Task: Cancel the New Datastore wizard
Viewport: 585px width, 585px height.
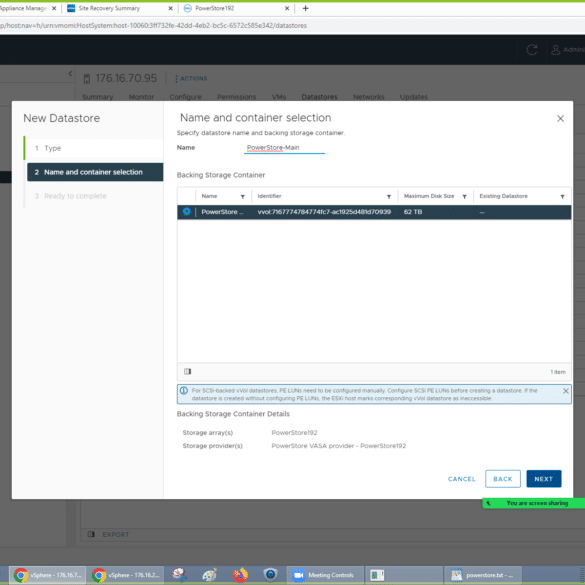Action: [x=462, y=479]
